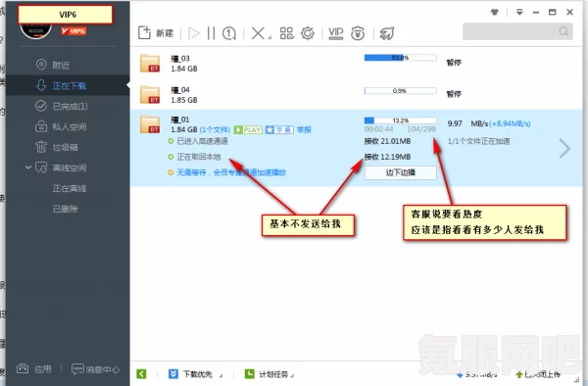This screenshot has height=386, width=588.
Task: Click the blue 字幕 subtitle button
Action: click(279, 129)
